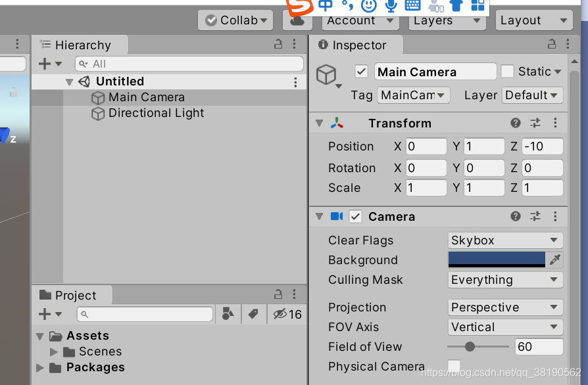Screen dimensions: 588x385
Task: Click the Search by Label tag icon
Action: tap(253, 314)
